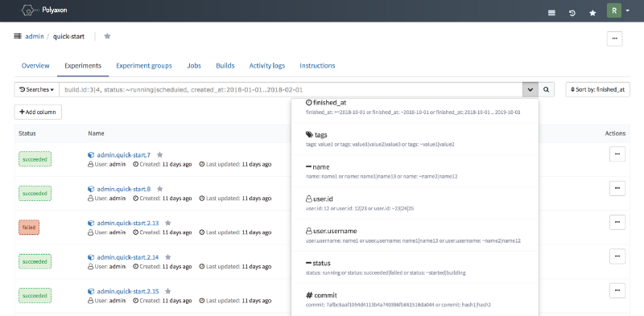Go to the Jobs tab

click(x=194, y=66)
